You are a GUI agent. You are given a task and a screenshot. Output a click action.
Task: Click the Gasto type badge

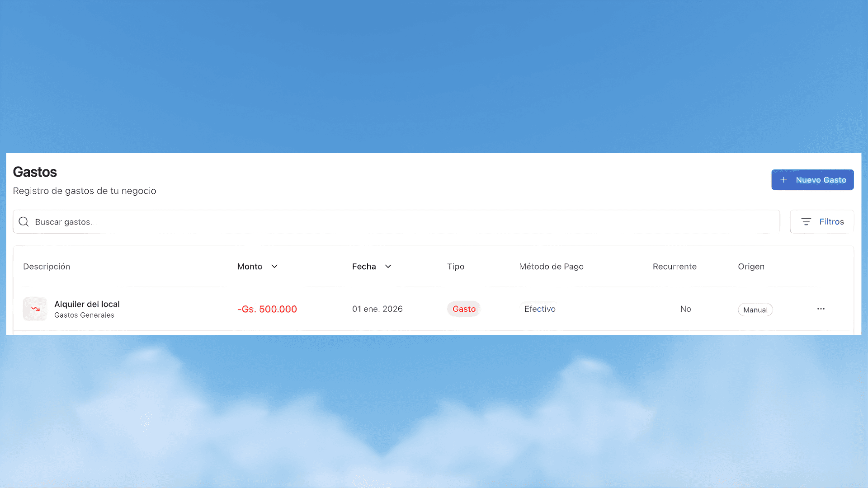[464, 309]
